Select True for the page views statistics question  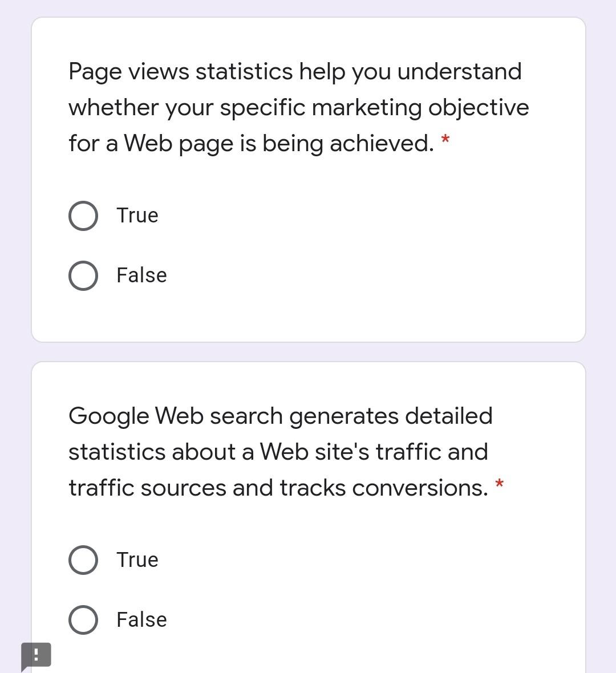[83, 216]
